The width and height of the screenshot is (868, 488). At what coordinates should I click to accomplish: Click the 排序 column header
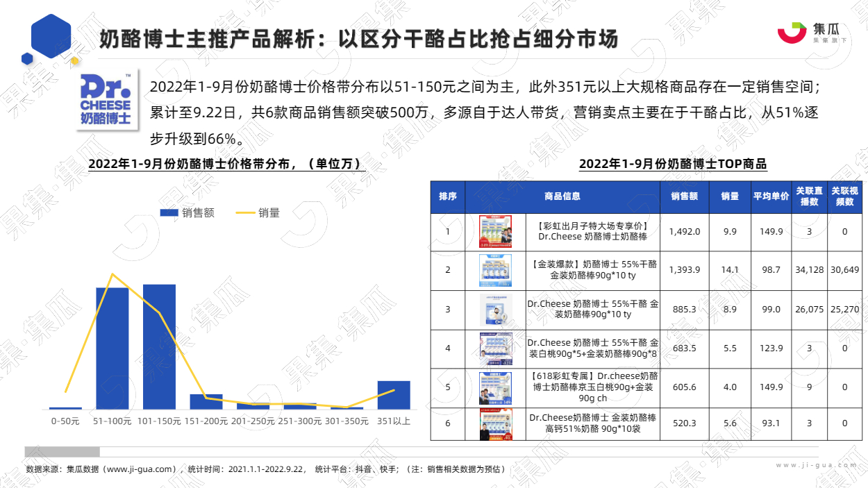[448, 196]
